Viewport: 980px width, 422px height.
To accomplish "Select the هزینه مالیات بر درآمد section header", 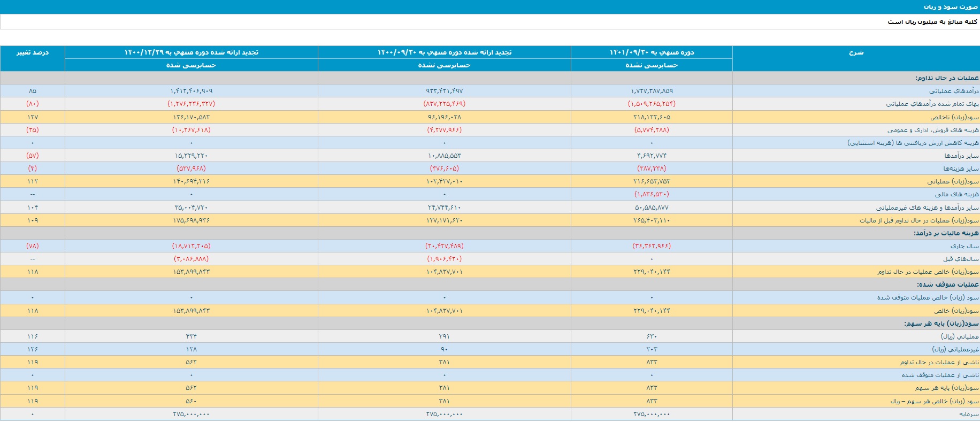I will [x=946, y=233].
